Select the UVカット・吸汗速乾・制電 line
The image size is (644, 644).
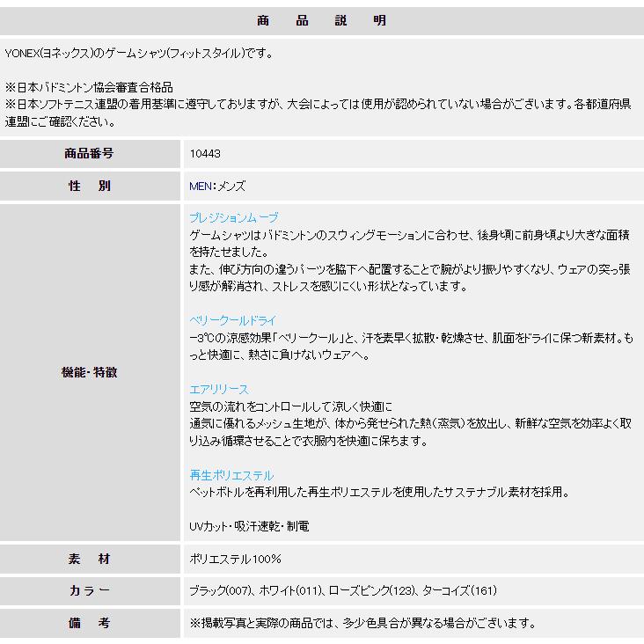tap(249, 526)
